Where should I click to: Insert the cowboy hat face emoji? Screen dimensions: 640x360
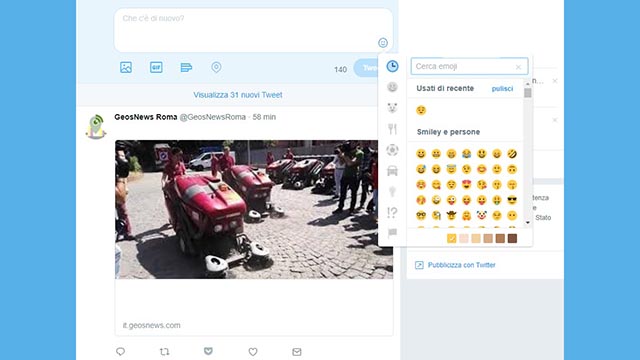(451, 215)
